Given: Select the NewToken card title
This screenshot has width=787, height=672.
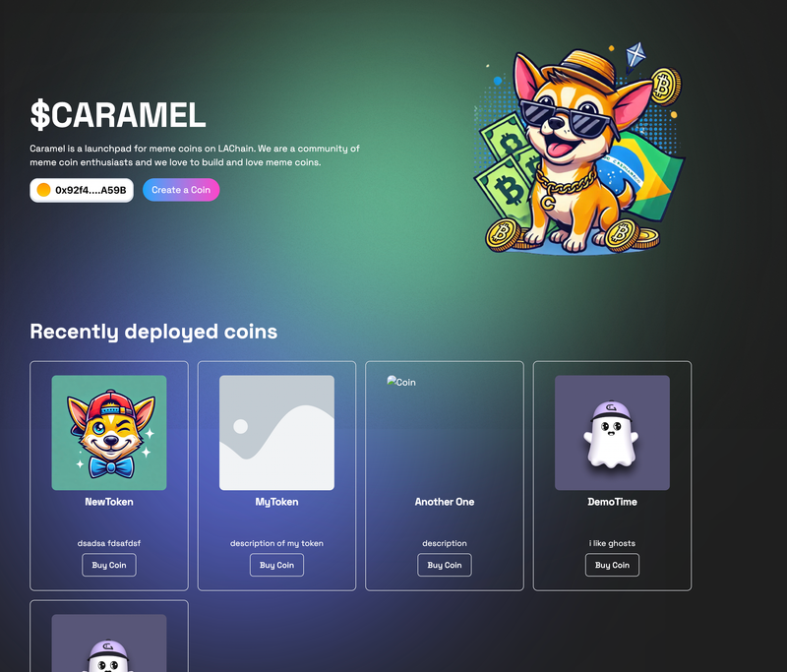Looking at the screenshot, I should point(109,502).
